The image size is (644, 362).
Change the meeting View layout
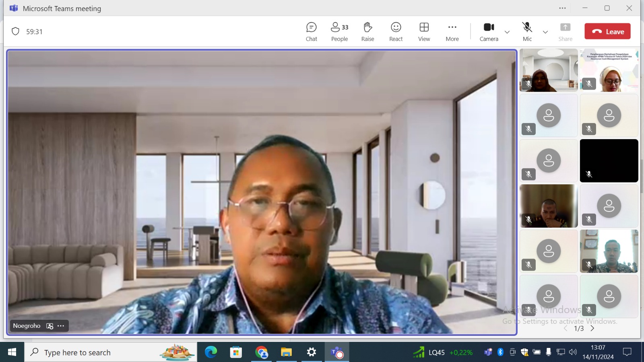pyautogui.click(x=424, y=32)
